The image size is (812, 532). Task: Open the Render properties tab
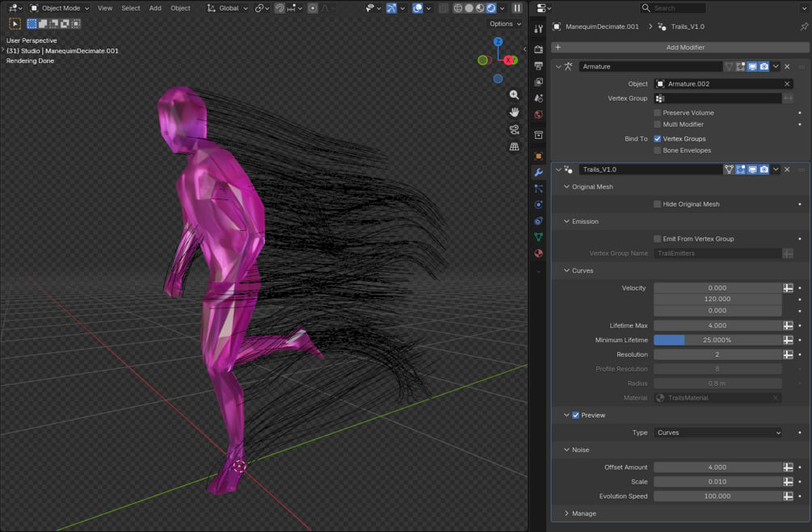pos(539,49)
